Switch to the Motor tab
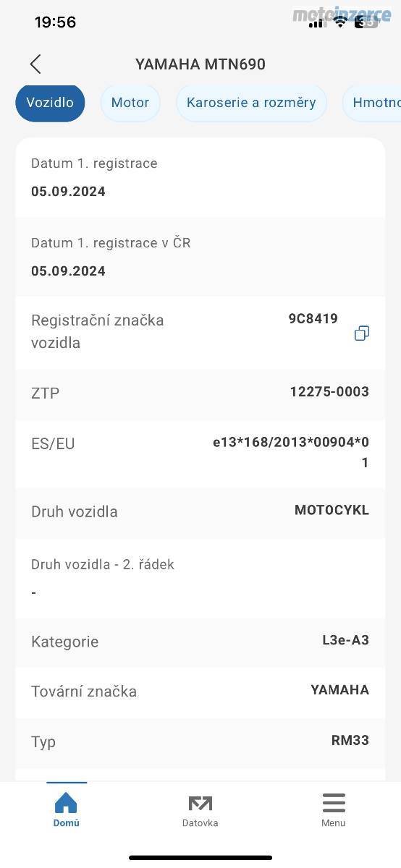The image size is (401, 868). pyautogui.click(x=130, y=103)
